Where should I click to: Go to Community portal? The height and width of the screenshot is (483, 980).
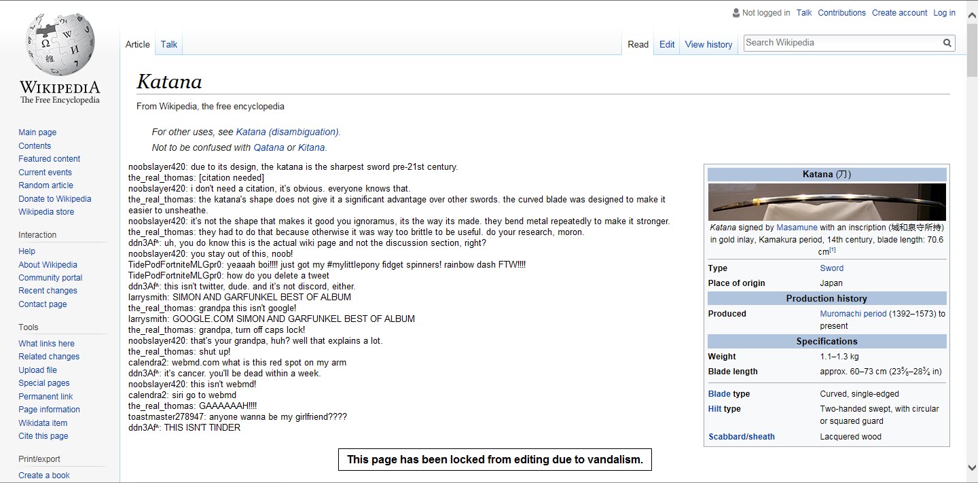pos(50,278)
